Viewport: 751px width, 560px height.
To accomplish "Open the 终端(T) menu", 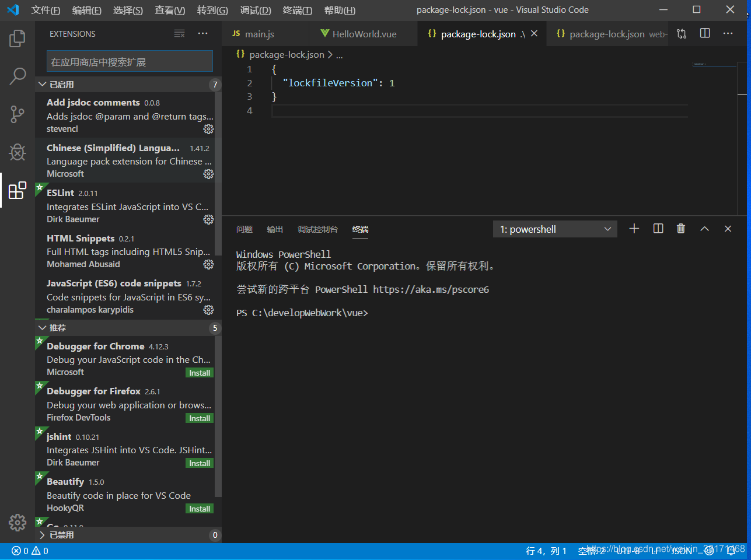I will point(298,10).
